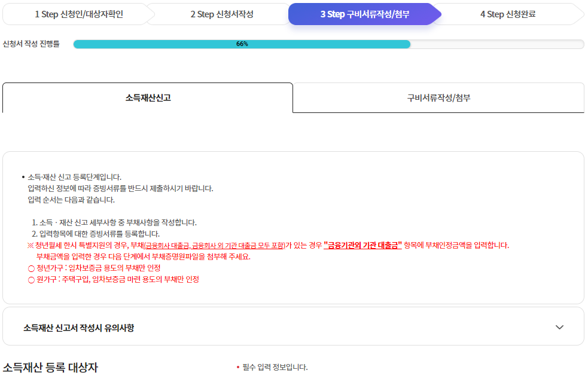Expand the 소득재산 신고서 작성시 유의사항 panel
This screenshot has width=588, height=379.
click(293, 327)
